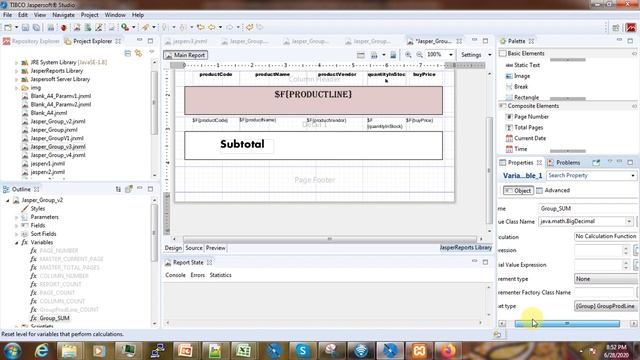
Task: Open the Navigate menu
Action: (63, 15)
